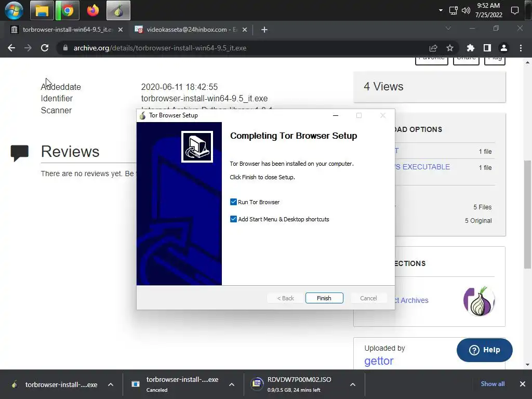Close the torbrowser-install-win64 tab
This screenshot has width=532, height=399.
point(121,30)
